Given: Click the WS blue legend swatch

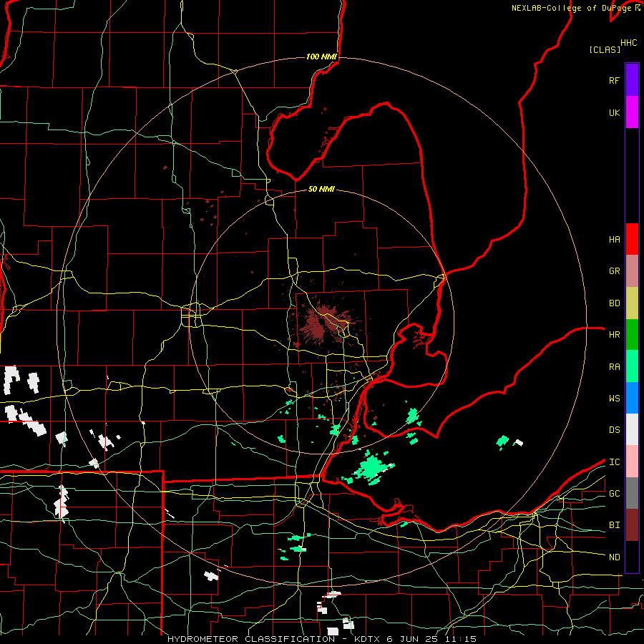Looking at the screenshot, I should tap(632, 398).
